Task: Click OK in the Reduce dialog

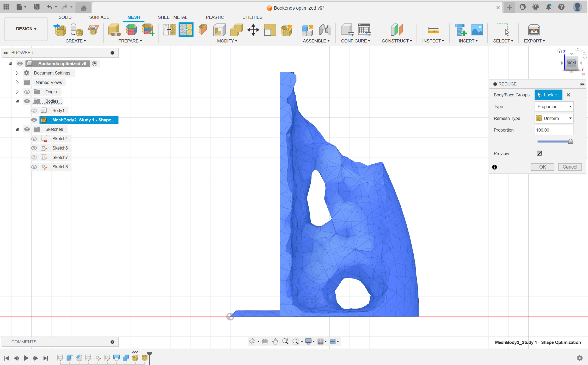Action: coord(542,167)
